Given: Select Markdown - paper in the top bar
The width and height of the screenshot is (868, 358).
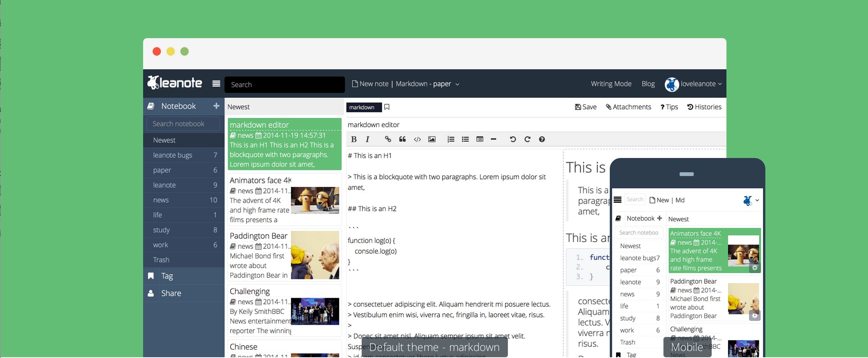Looking at the screenshot, I should click(423, 84).
